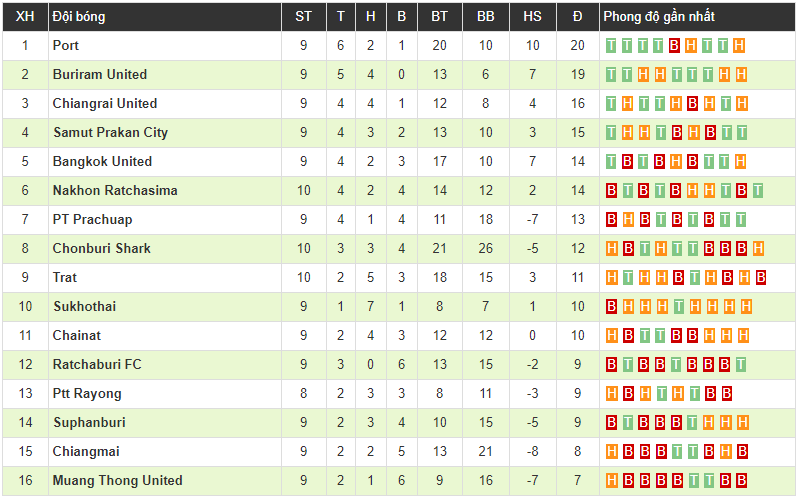Select the Phong độ gần nhất header
The width and height of the screenshot is (801, 500).
coord(659,16)
